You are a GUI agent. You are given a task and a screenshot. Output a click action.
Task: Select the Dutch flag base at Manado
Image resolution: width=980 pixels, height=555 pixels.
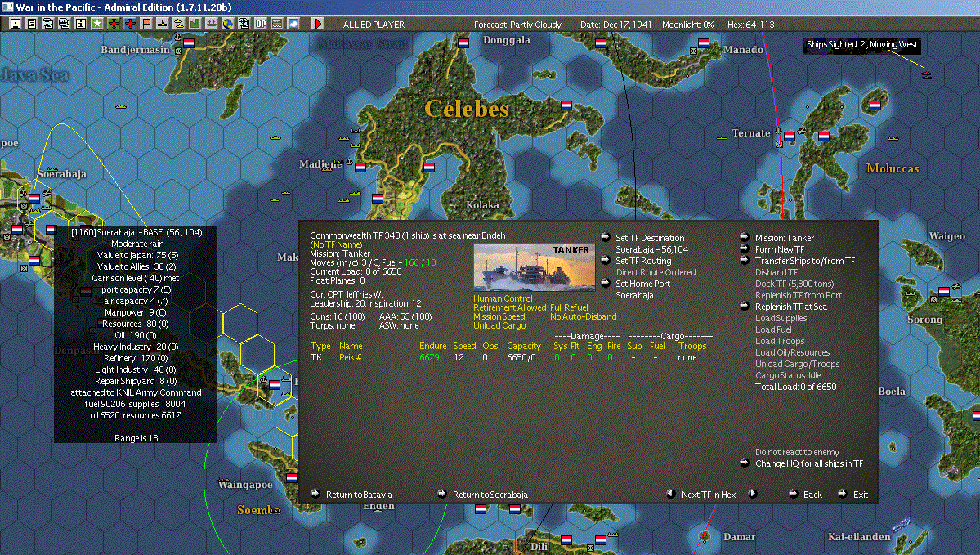click(x=704, y=43)
